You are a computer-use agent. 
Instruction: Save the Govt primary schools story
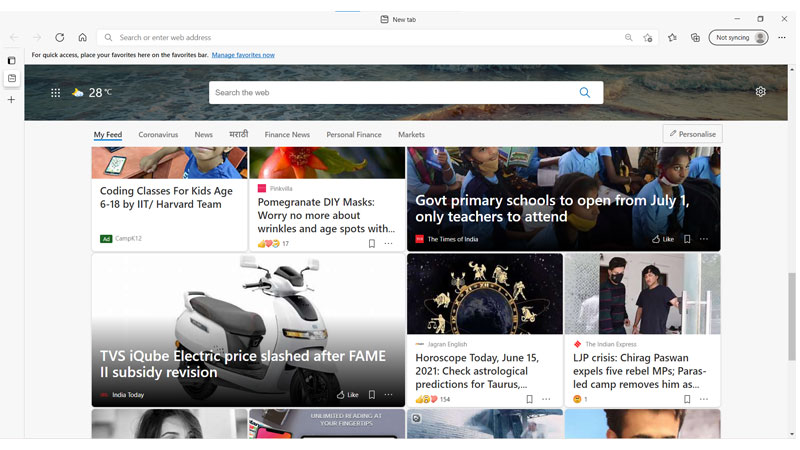pos(687,239)
